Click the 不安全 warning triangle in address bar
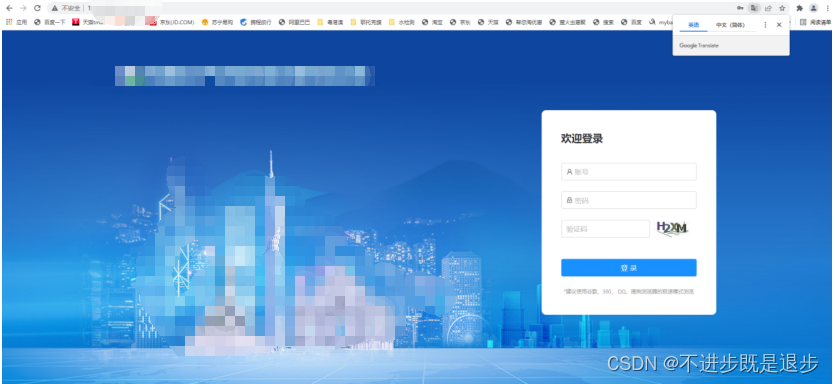 pyautogui.click(x=54, y=8)
